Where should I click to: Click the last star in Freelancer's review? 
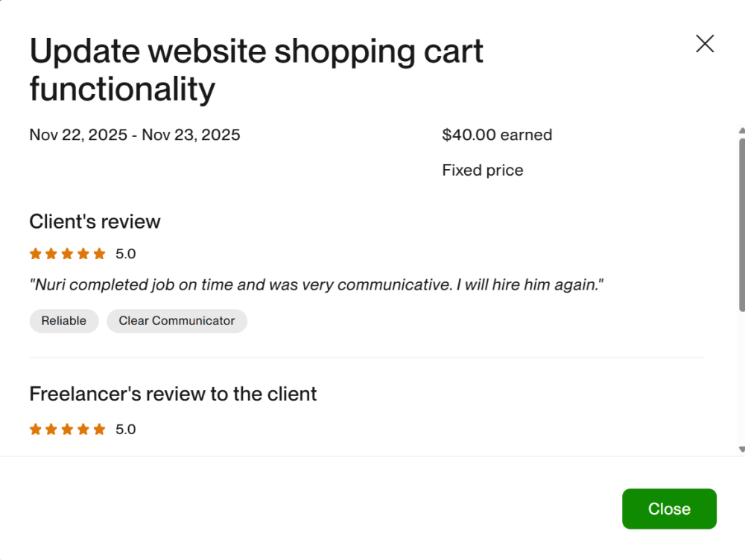99,430
